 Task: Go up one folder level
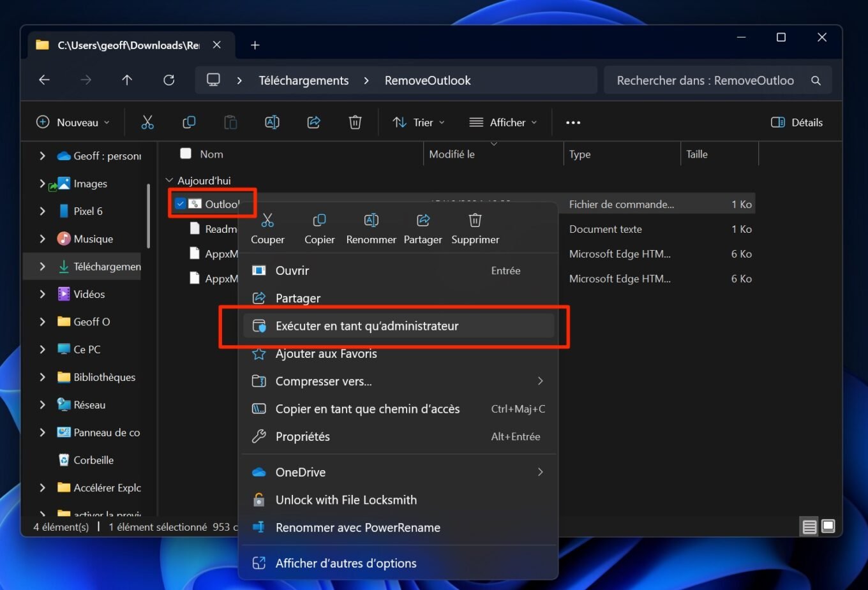[x=127, y=80]
